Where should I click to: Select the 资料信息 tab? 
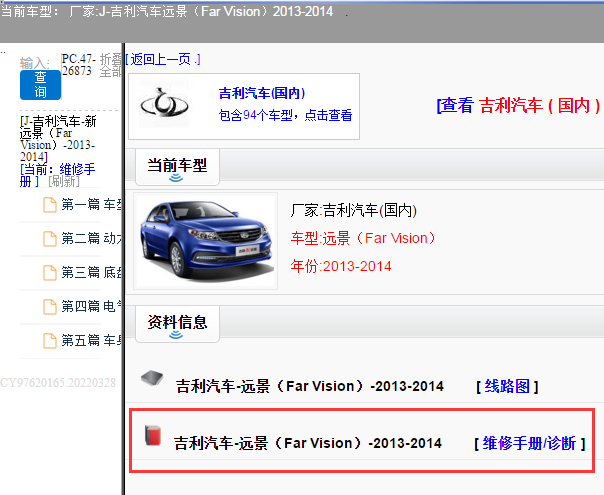point(178,323)
